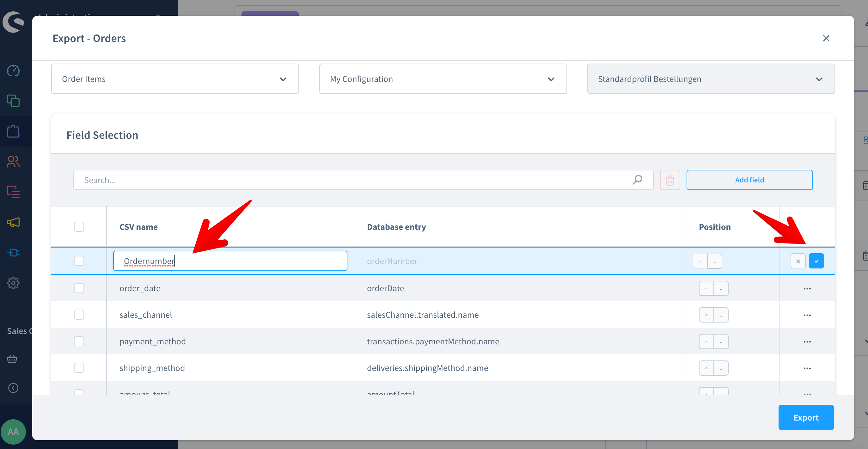Click salesChannel.translated.name database entry
Image resolution: width=868 pixels, height=449 pixels.
(x=423, y=315)
